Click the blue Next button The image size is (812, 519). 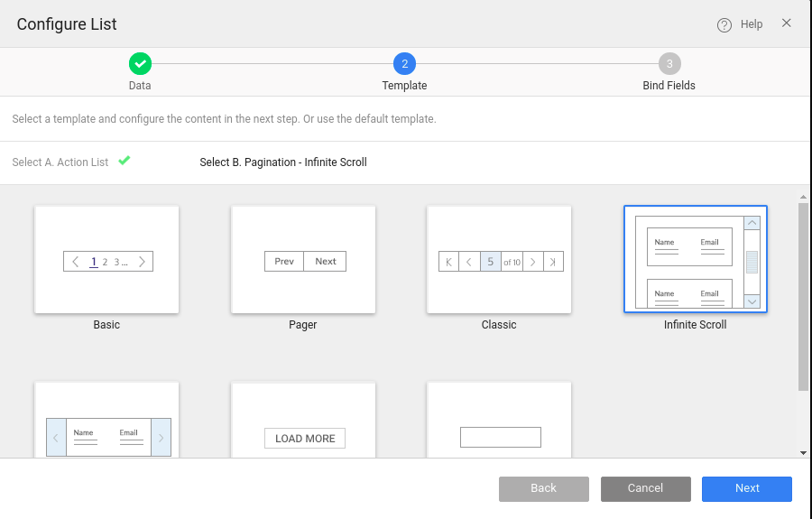pos(746,488)
